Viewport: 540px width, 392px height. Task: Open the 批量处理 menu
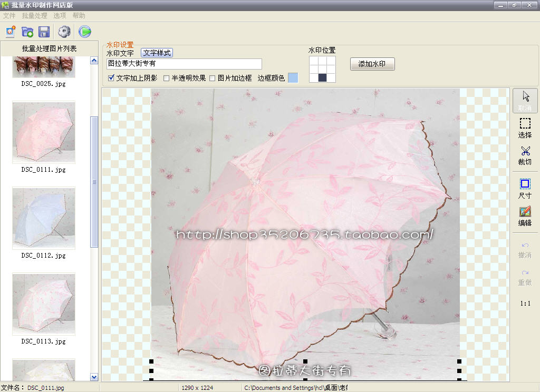click(34, 16)
